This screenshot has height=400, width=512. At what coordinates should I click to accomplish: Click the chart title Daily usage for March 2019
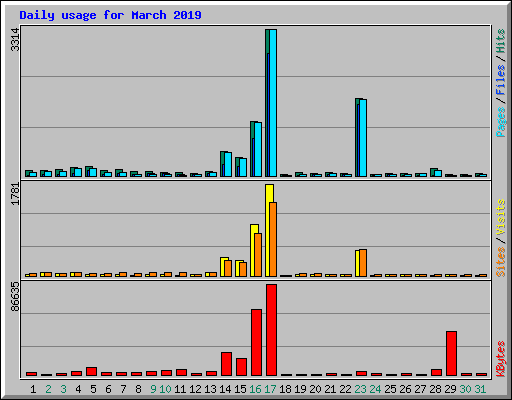pos(110,15)
